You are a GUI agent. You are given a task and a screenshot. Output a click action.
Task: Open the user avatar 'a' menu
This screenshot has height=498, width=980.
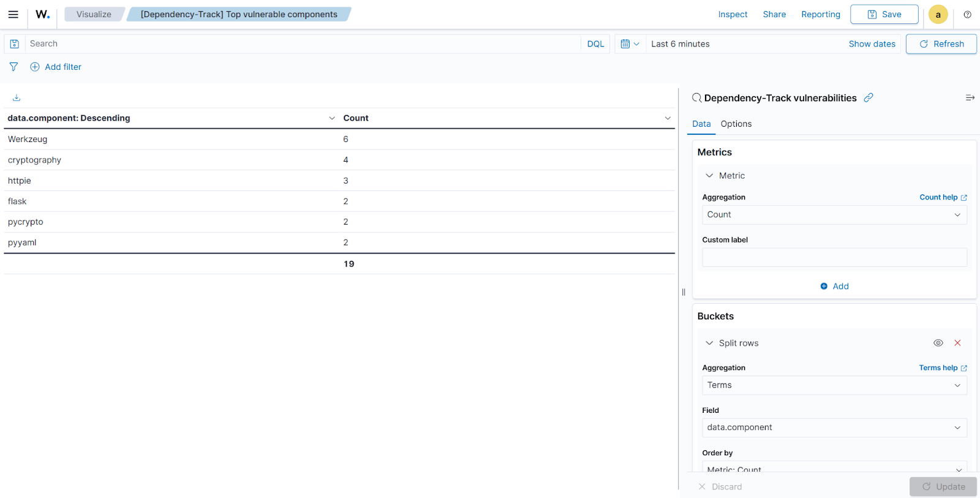tap(938, 15)
